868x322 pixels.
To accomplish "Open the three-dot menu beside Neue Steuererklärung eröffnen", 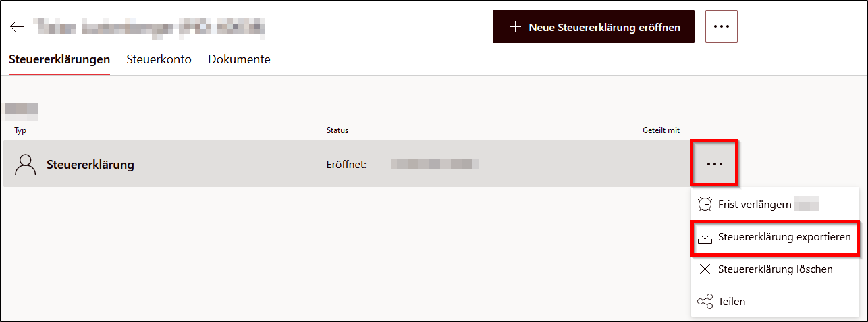I will click(722, 26).
